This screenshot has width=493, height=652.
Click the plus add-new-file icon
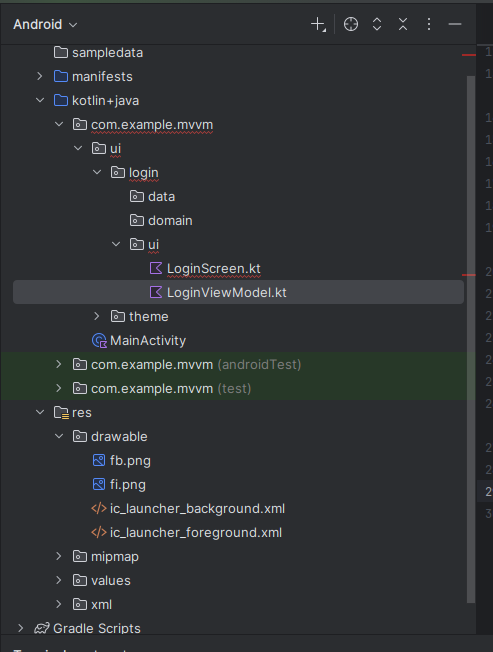pyautogui.click(x=318, y=24)
